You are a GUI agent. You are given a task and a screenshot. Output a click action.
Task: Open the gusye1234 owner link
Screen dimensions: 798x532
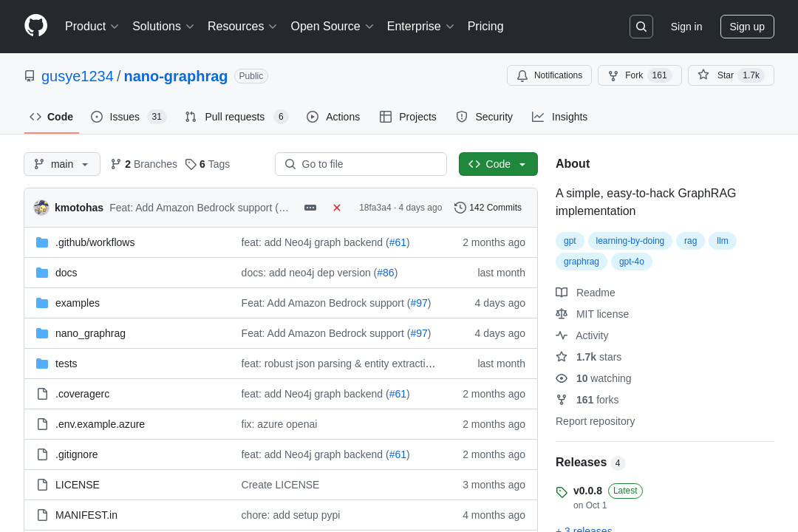point(78,76)
